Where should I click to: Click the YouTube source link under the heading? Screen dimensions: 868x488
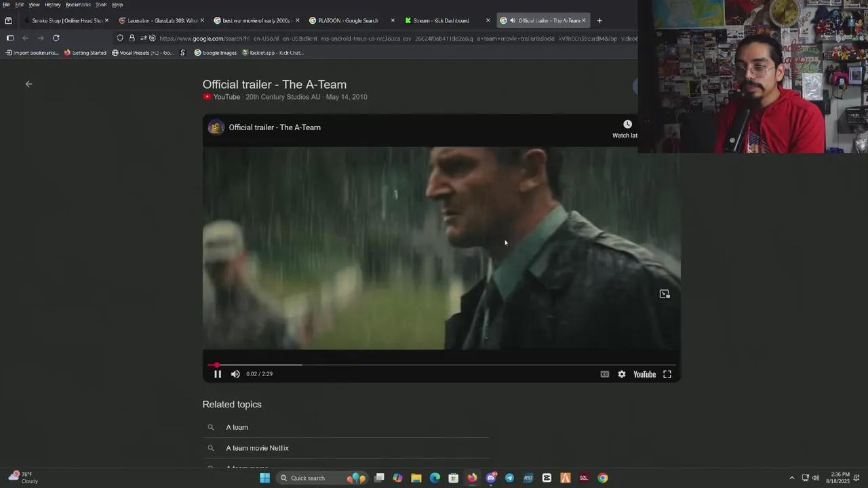(221, 97)
